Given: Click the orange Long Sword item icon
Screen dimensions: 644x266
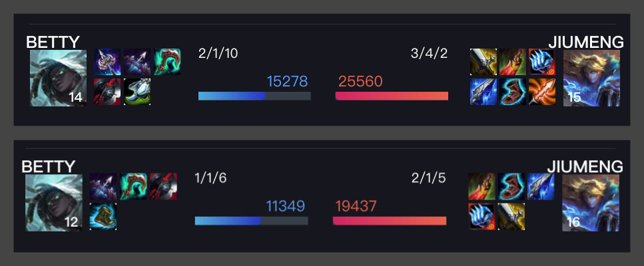Looking at the screenshot, I should pyautogui.click(x=542, y=91).
